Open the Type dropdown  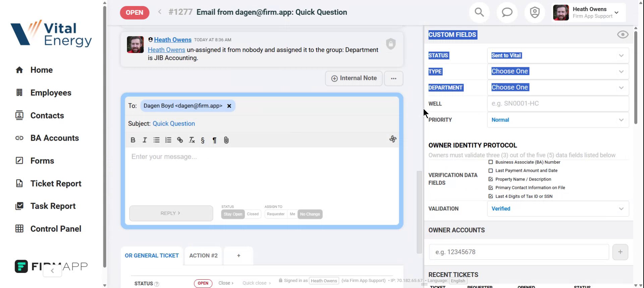(x=558, y=71)
